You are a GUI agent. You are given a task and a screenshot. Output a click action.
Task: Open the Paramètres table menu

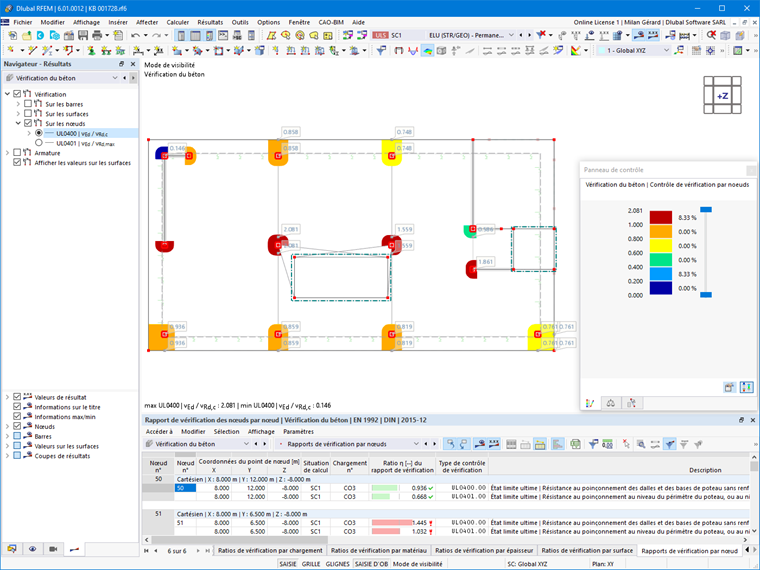click(x=298, y=431)
